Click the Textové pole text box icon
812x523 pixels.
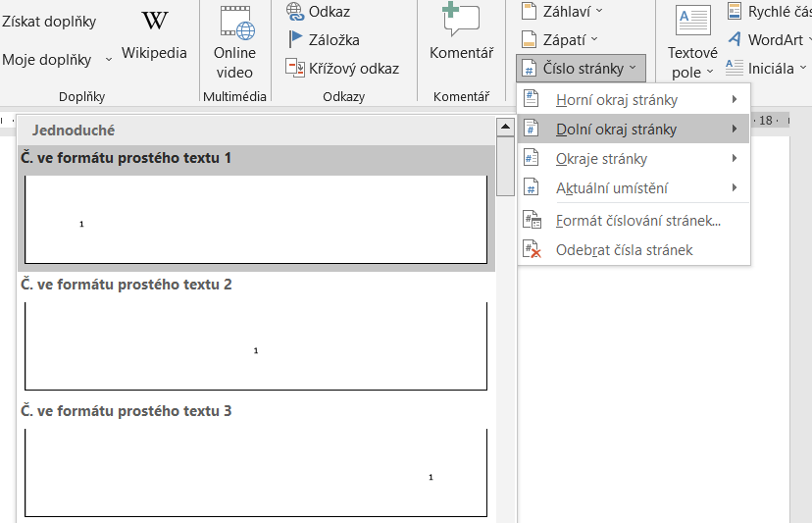tap(693, 21)
